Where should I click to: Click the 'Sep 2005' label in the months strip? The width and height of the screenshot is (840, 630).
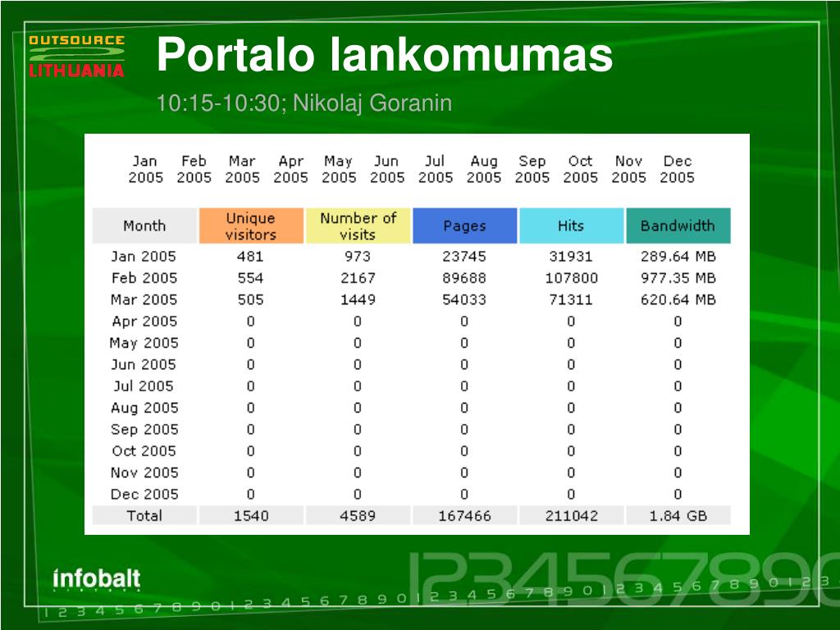pos(532,169)
